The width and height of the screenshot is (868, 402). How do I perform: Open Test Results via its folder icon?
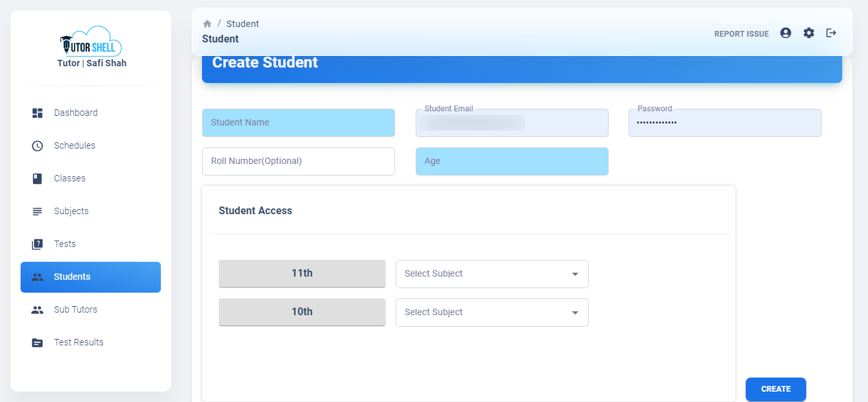coord(37,342)
